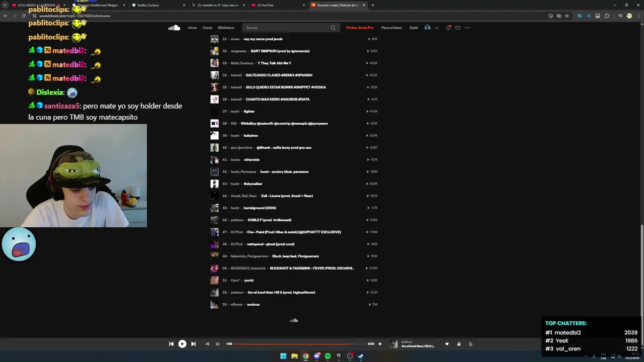
Task: Click the user avatar in header
Action: click(x=428, y=28)
